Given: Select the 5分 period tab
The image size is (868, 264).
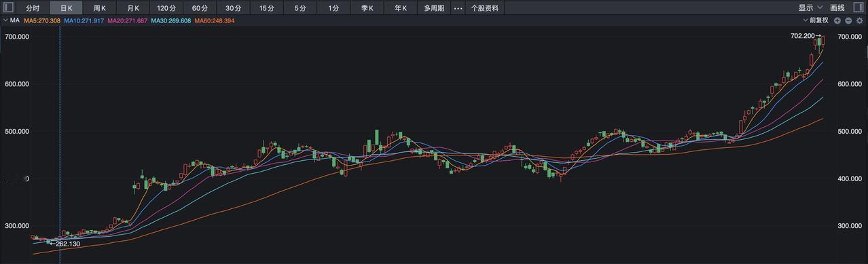Looking at the screenshot, I should (x=300, y=8).
